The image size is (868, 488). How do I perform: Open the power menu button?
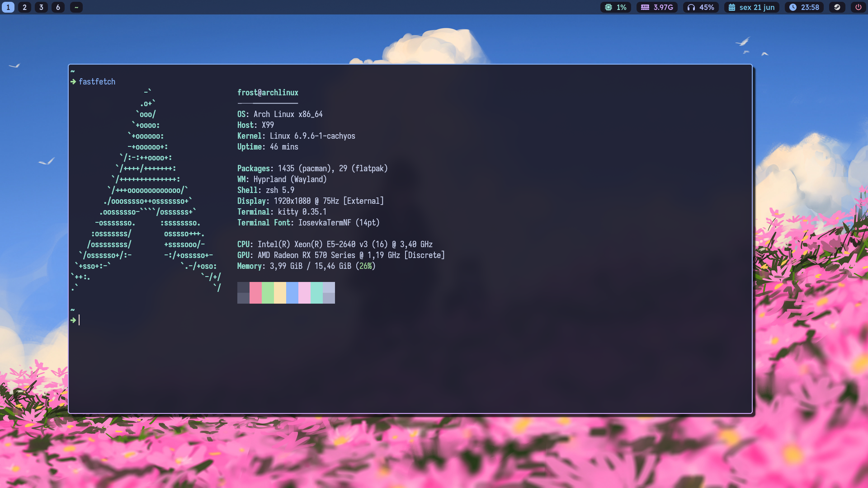(859, 7)
